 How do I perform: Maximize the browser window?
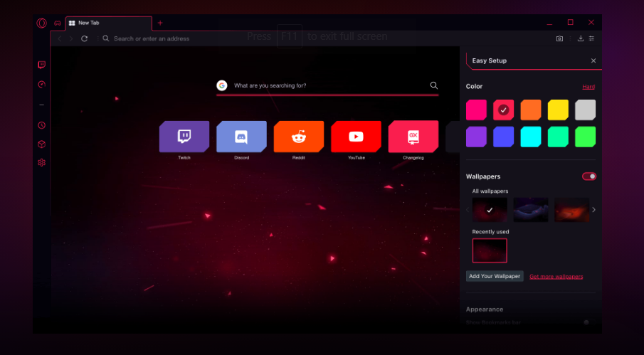point(570,23)
